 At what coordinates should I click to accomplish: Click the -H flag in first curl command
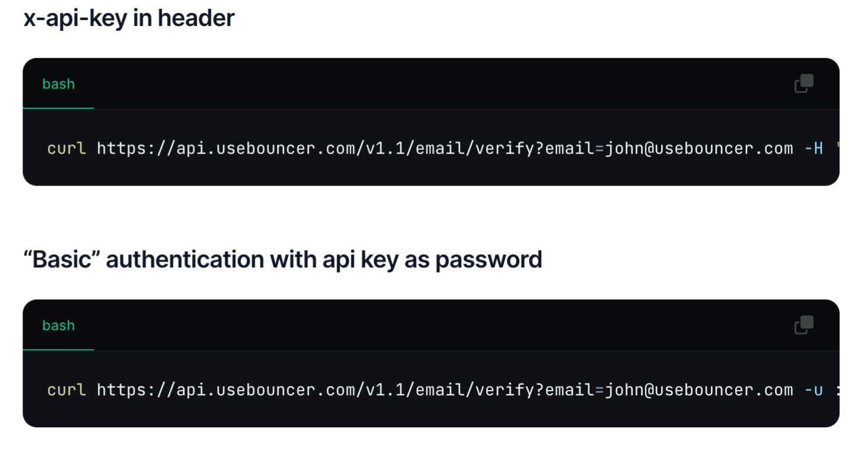click(x=813, y=148)
